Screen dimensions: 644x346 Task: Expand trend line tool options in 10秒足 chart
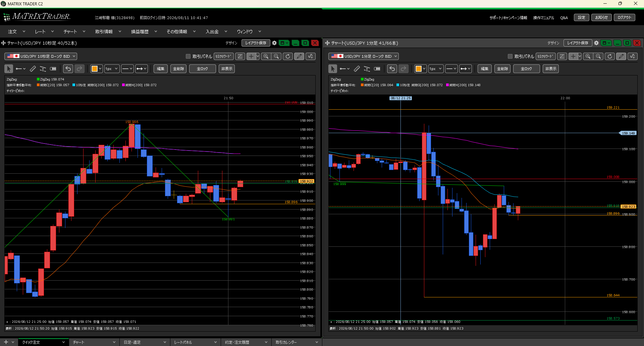(x=24, y=69)
